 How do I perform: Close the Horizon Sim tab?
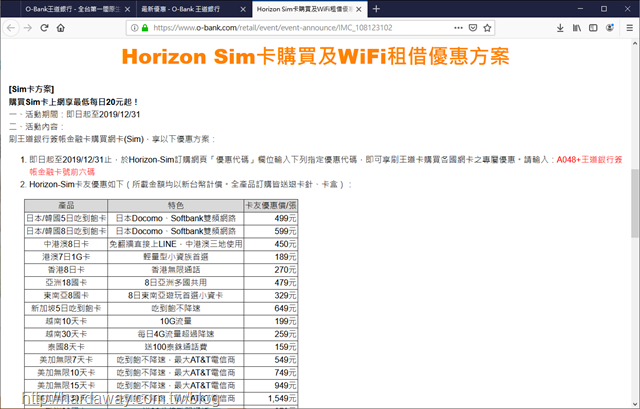pyautogui.click(x=359, y=9)
